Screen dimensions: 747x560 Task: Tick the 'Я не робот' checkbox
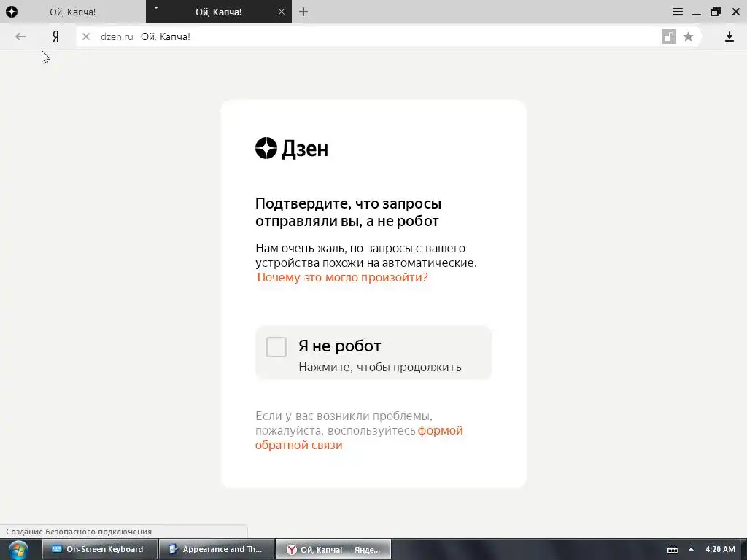point(276,346)
